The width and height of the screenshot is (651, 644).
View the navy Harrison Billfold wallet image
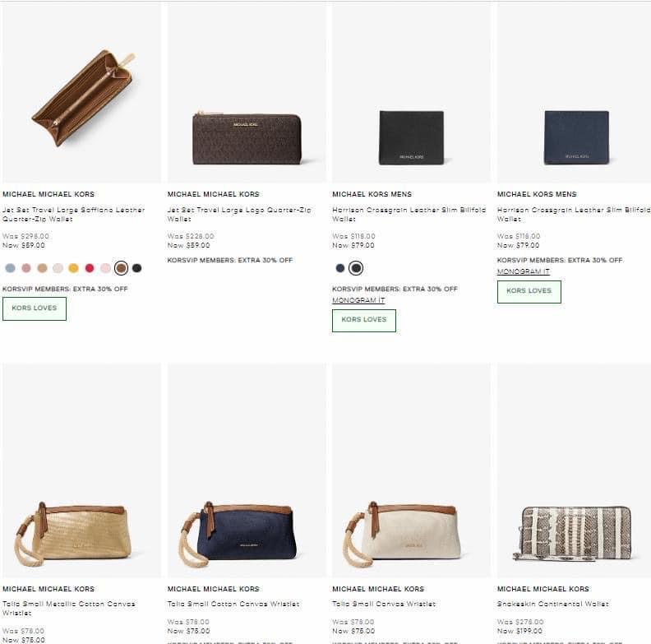[x=575, y=136]
